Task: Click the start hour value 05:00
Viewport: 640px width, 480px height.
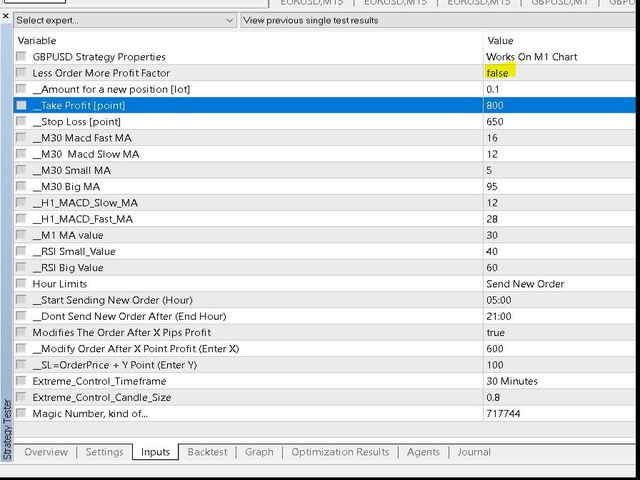Action: [499, 300]
